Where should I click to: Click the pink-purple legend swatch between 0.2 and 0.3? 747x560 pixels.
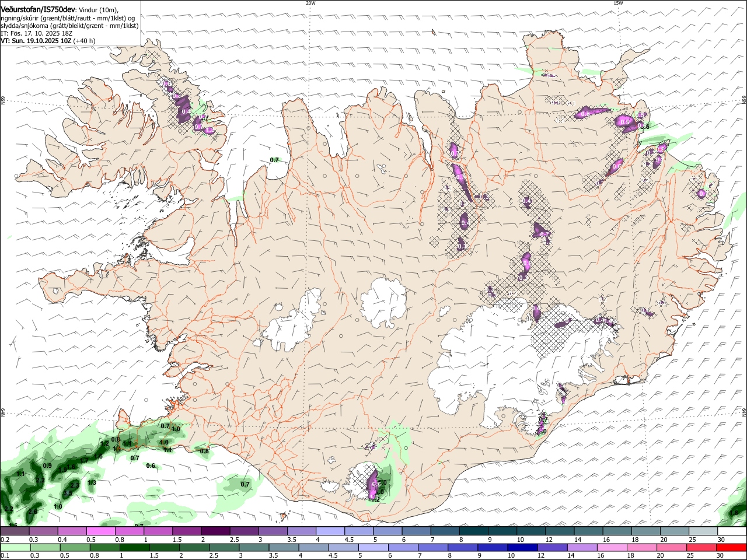coord(15,531)
